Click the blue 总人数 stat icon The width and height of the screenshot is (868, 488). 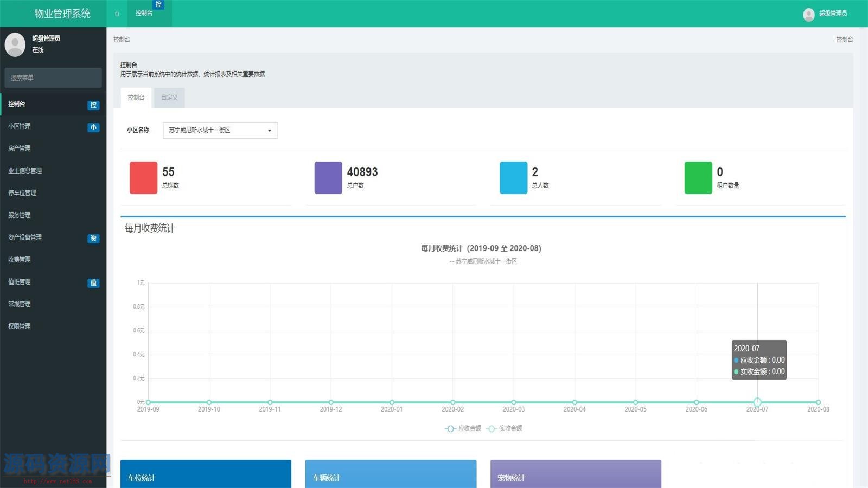click(x=513, y=178)
